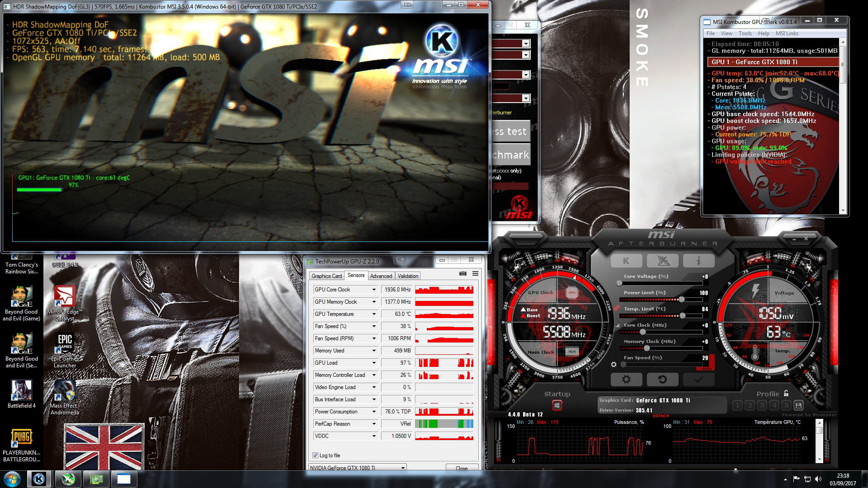
Task: Adjust the Memory Clock slider handle
Action: tap(647, 348)
